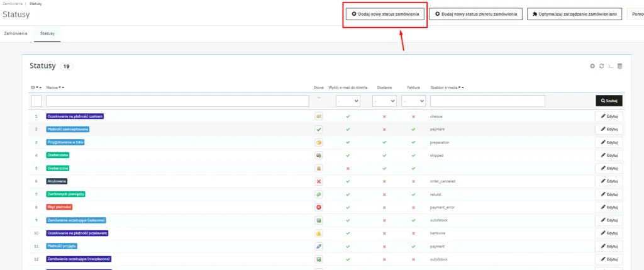
Task: Refresh the Statusy list
Action: tap(601, 66)
